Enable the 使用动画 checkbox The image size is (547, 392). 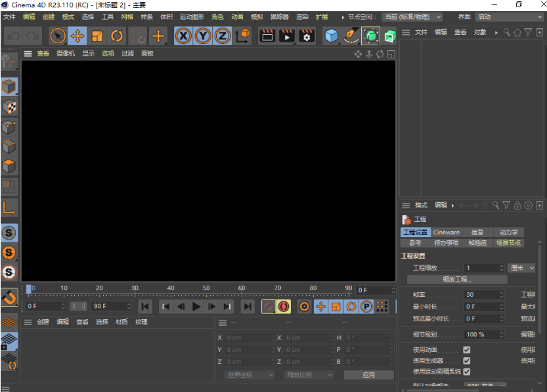click(468, 349)
